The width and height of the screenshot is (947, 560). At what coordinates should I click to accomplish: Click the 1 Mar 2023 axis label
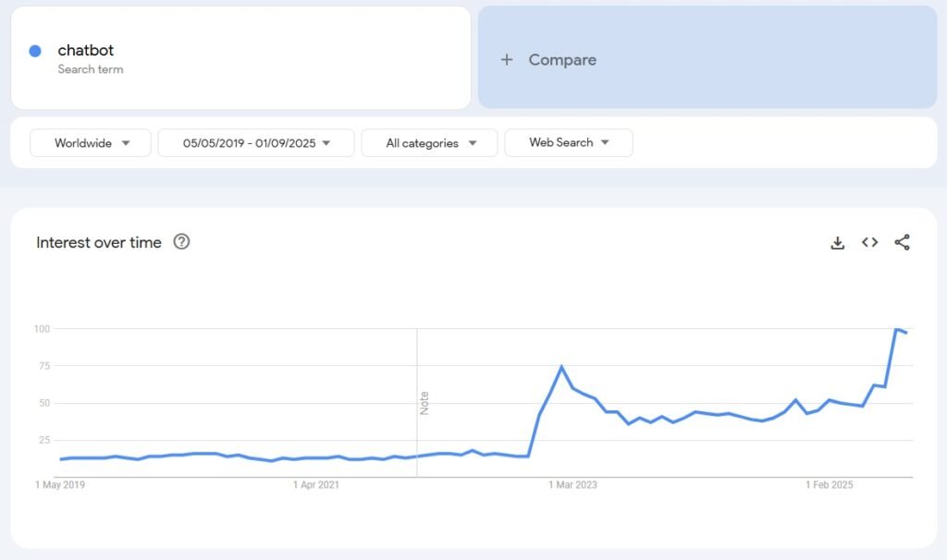pos(572,485)
